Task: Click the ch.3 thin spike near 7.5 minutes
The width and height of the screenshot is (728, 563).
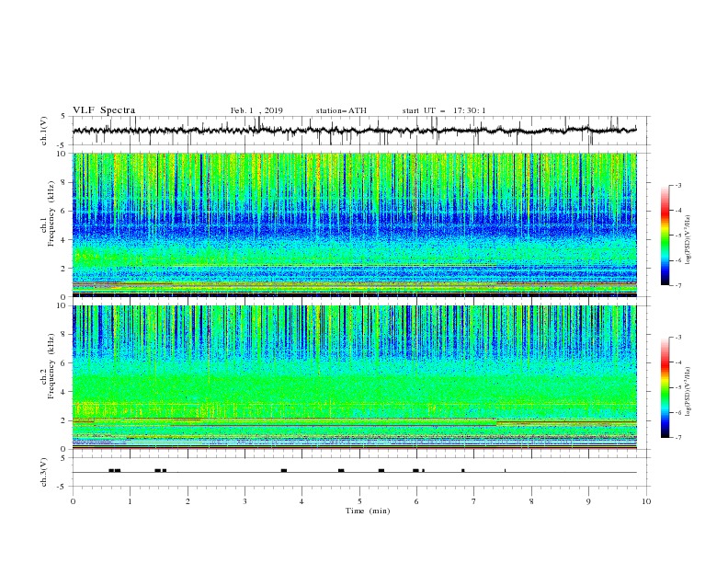Action: [x=506, y=471]
